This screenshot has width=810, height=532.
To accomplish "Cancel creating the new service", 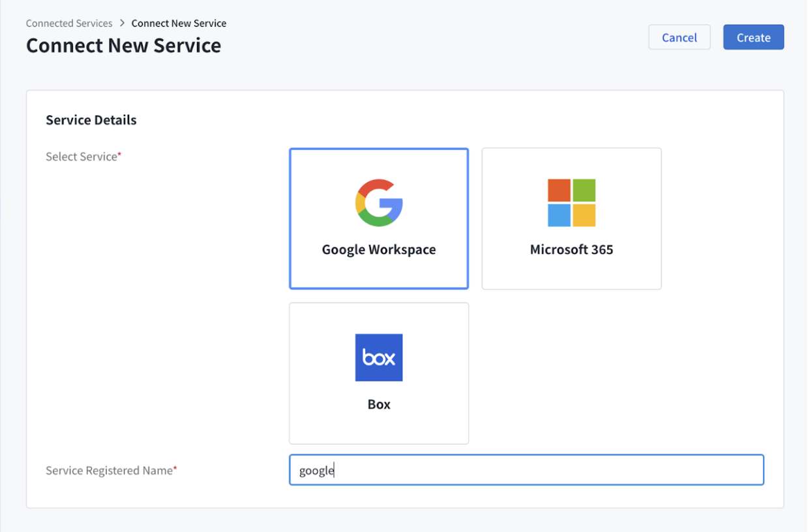I will click(679, 37).
